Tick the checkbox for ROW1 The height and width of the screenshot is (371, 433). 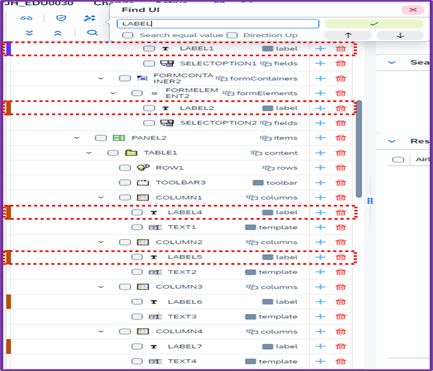pos(125,167)
